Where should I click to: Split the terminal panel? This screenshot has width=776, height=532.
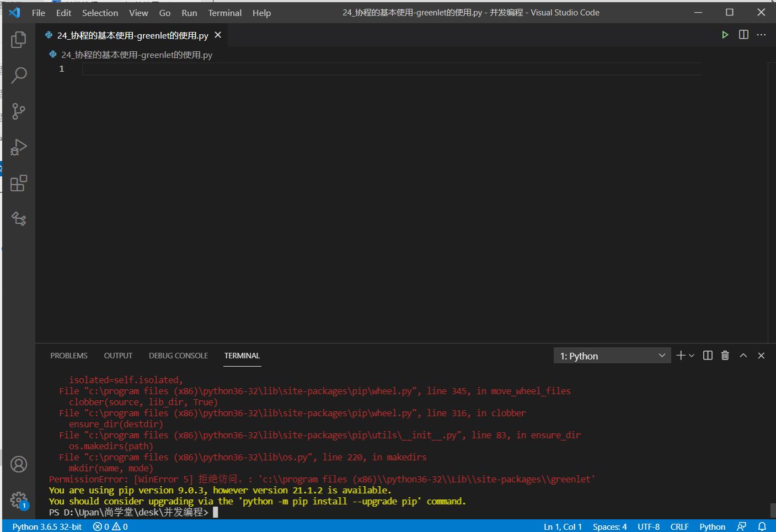click(x=708, y=356)
